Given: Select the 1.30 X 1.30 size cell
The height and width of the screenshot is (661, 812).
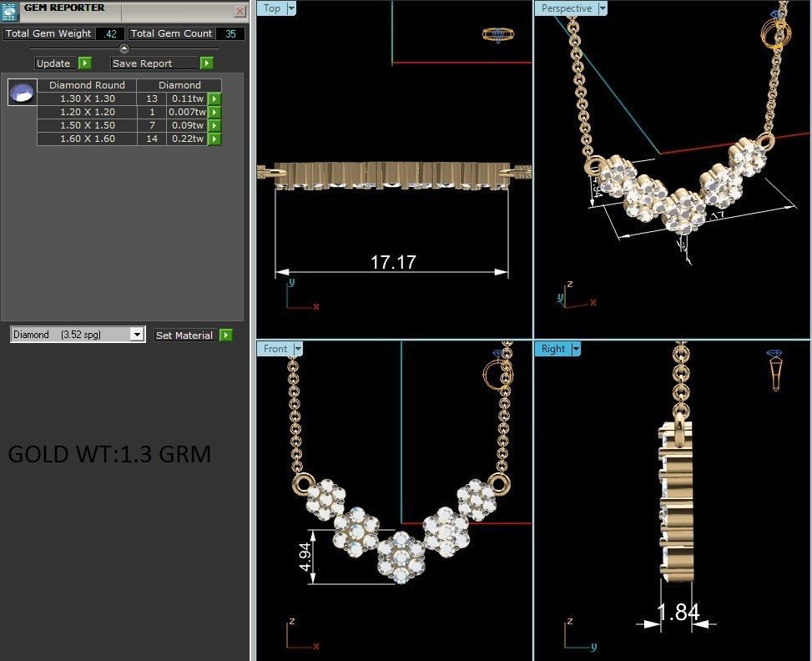Looking at the screenshot, I should pyautogui.click(x=87, y=98).
